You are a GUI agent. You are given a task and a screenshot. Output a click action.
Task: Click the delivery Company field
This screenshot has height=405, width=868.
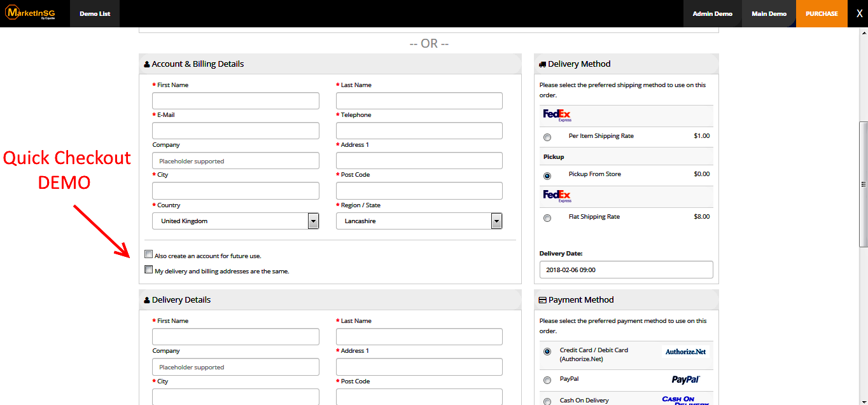click(235, 367)
